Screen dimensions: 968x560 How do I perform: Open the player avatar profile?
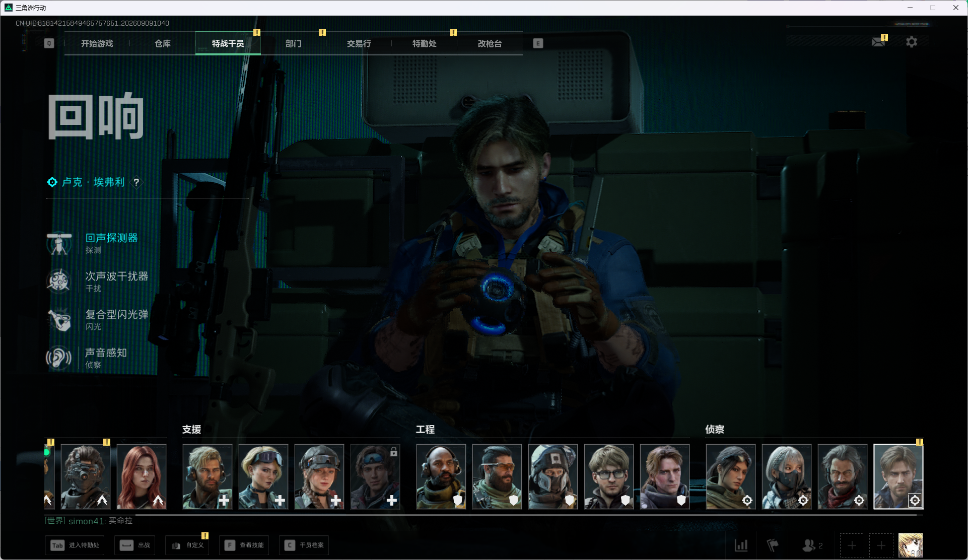(911, 545)
